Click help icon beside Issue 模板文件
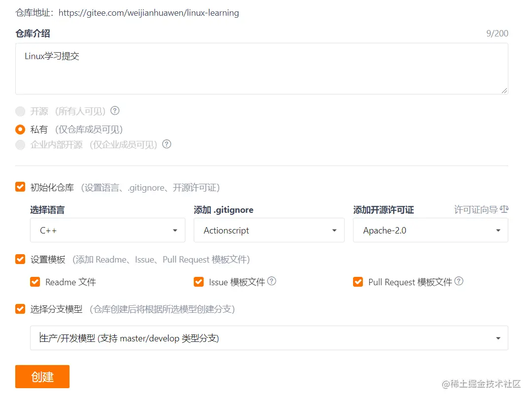This screenshot has height=400, width=532. pyautogui.click(x=272, y=281)
